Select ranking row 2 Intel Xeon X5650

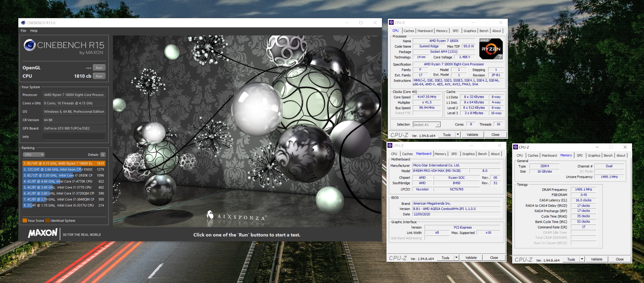coord(64,169)
